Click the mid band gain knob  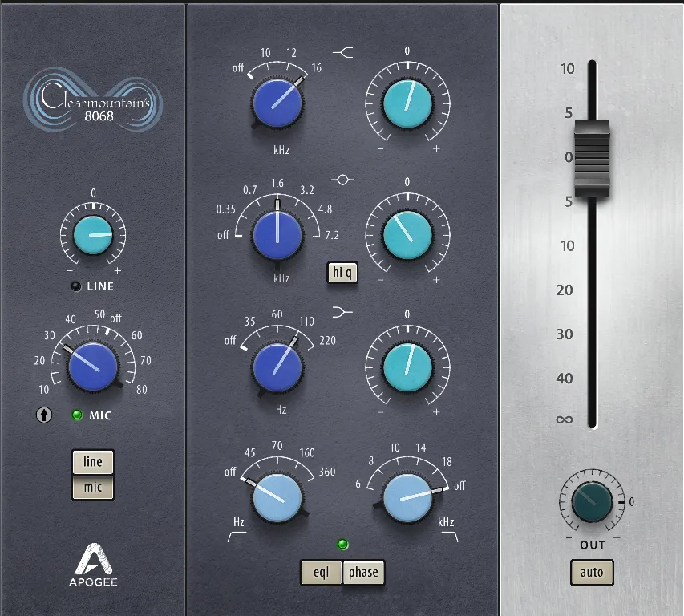click(407, 234)
